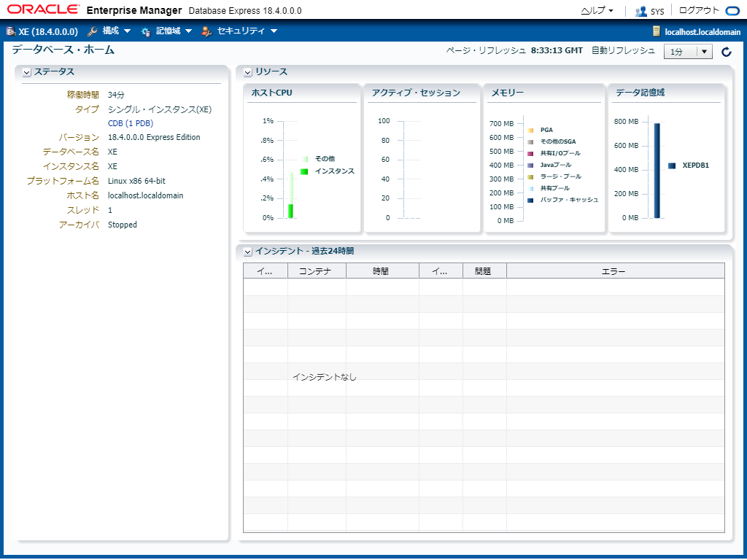Click the 共有プール legend swatch
This screenshot has width=747, height=560.
click(531, 189)
